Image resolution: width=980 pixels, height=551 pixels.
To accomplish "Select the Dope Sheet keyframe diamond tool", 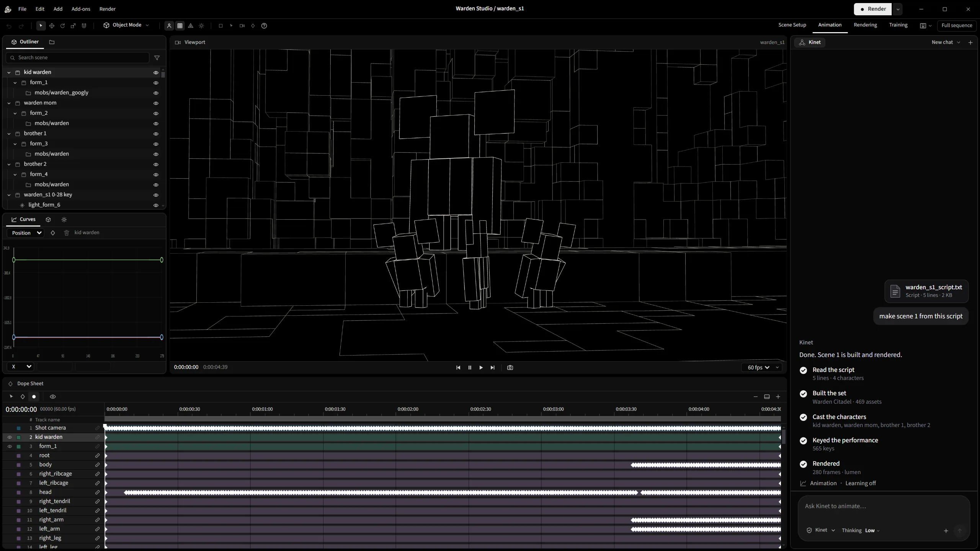I will [x=23, y=397].
